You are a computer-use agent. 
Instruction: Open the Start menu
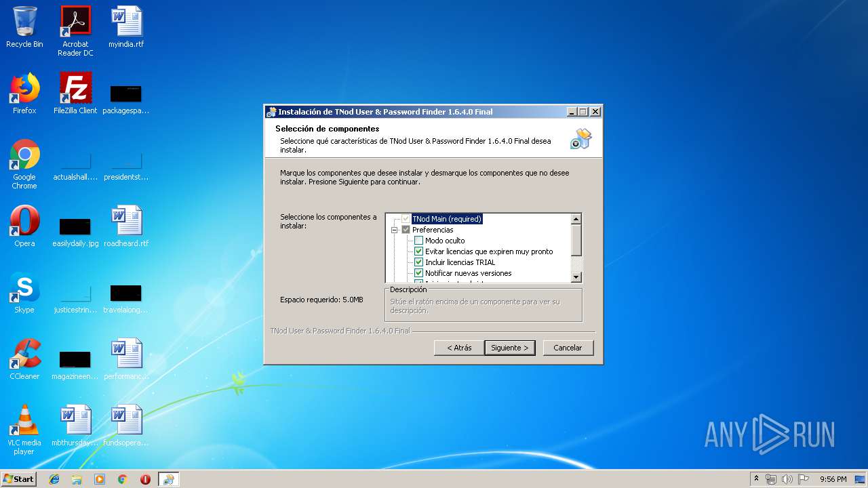coord(19,479)
